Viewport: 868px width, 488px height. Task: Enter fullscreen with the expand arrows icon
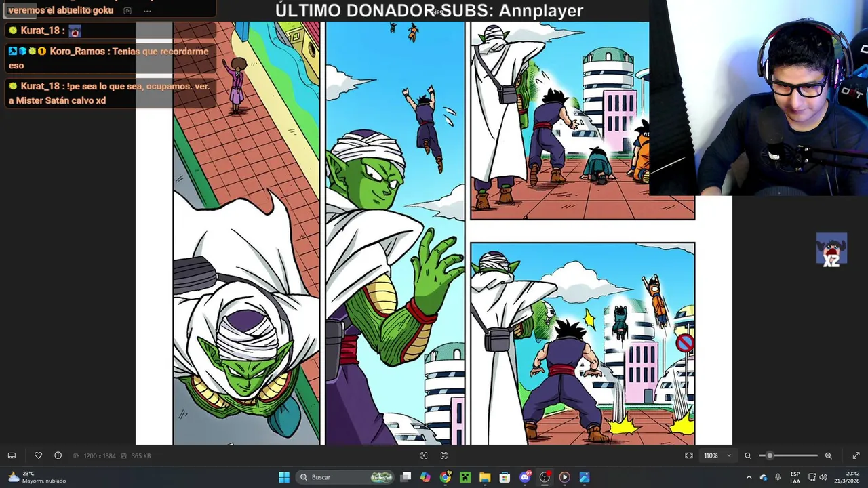[x=856, y=455]
